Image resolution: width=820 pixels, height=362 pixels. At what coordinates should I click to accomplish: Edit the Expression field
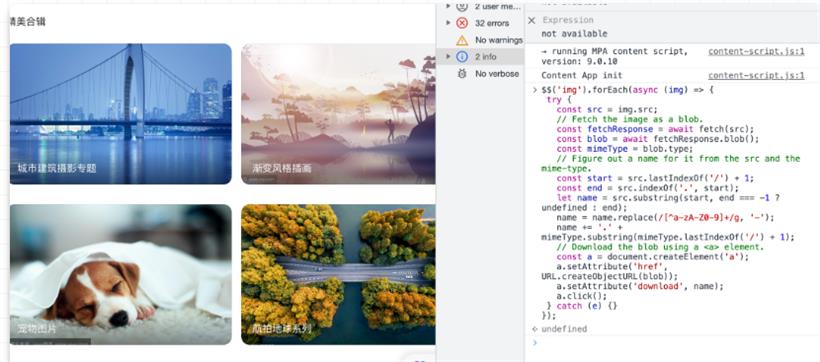(568, 20)
